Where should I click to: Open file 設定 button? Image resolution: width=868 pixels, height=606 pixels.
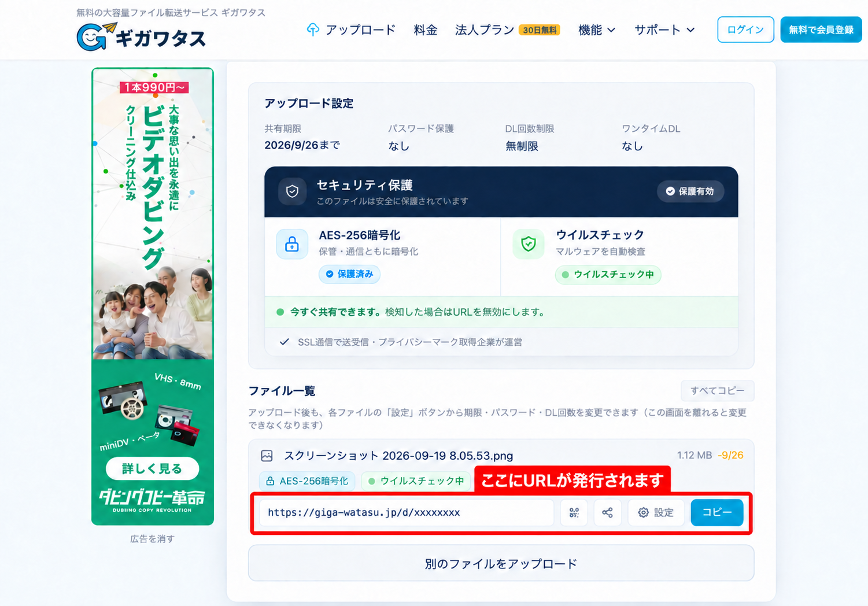coord(656,512)
